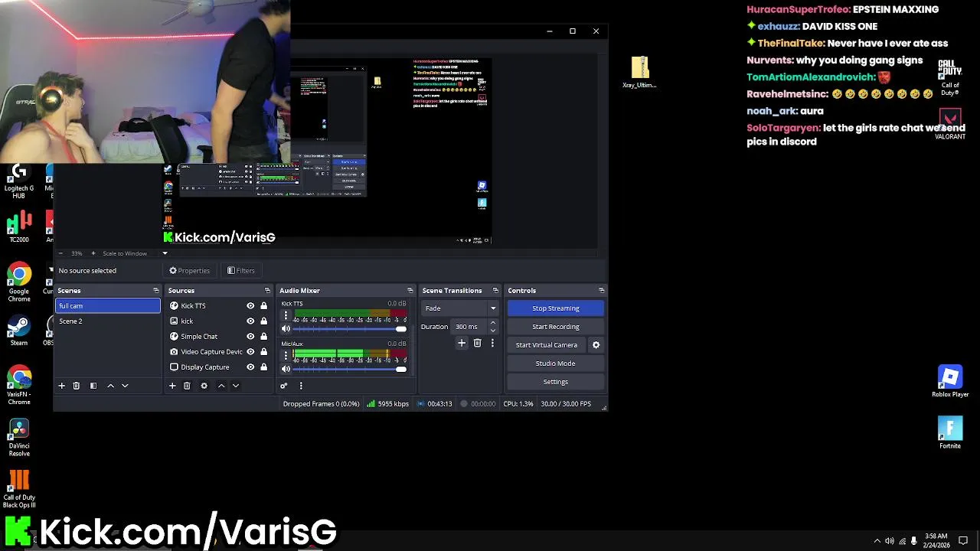The image size is (980, 551).
Task: Open source Filters button
Action: tap(241, 271)
